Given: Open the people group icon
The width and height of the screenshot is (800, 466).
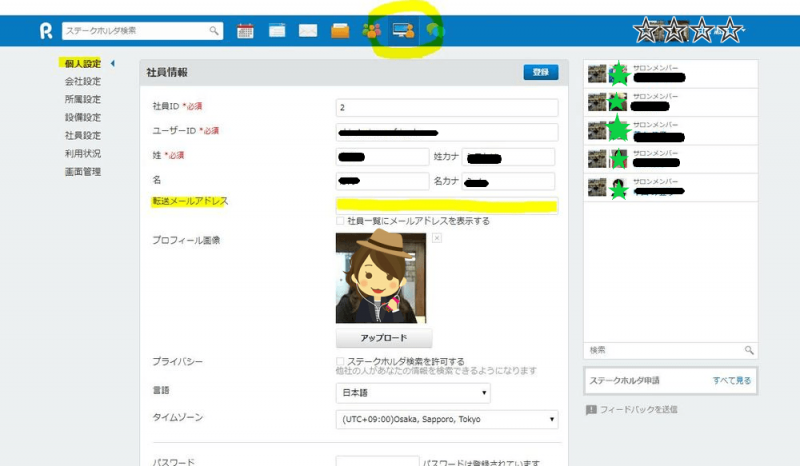Looking at the screenshot, I should [371, 31].
